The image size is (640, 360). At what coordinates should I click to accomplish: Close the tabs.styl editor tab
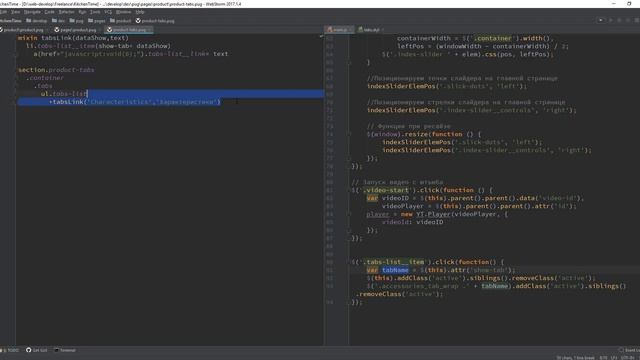383,30
